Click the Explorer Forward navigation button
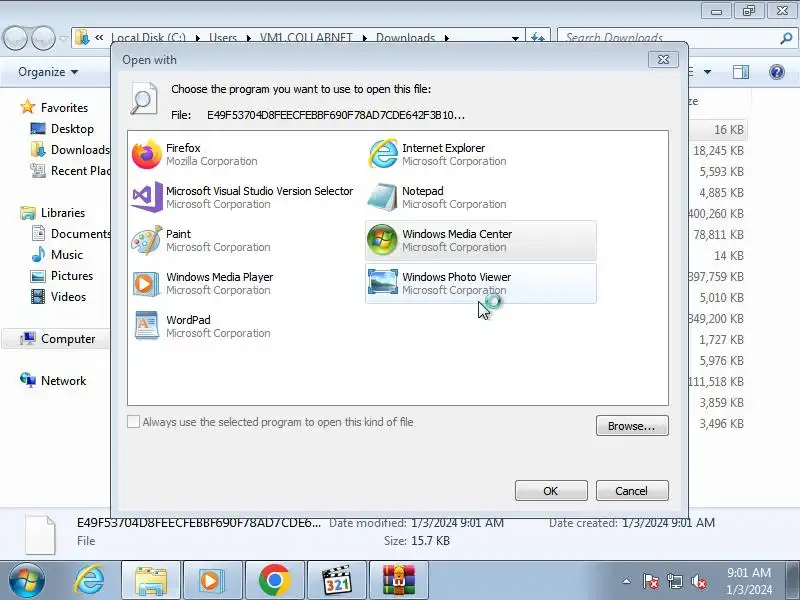 [x=43, y=38]
